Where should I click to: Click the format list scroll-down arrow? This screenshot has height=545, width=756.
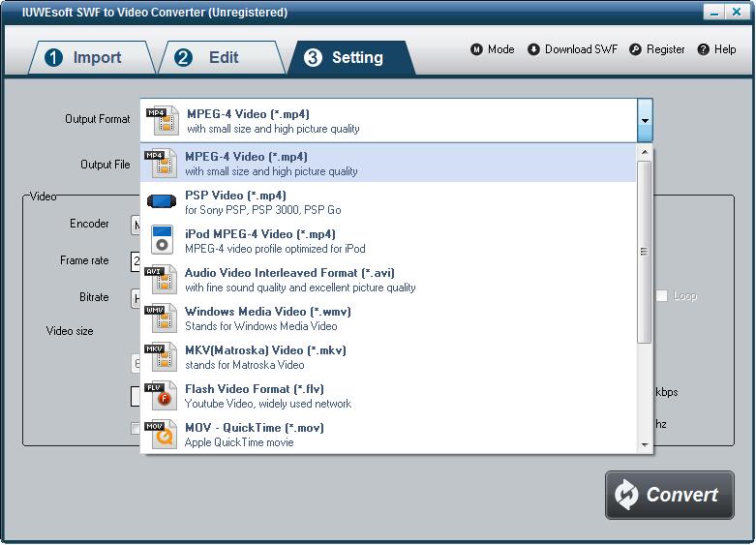coord(644,444)
